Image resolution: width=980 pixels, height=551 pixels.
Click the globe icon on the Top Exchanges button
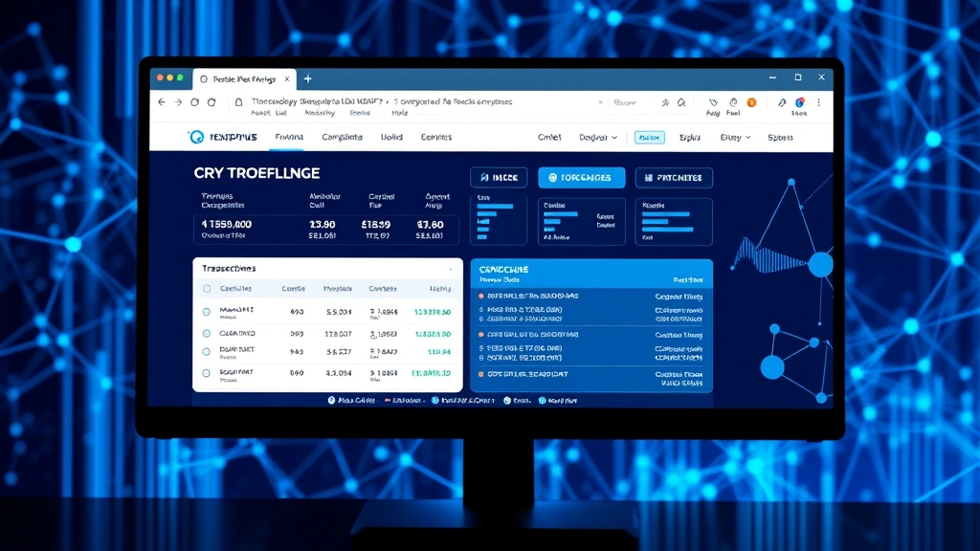click(552, 177)
